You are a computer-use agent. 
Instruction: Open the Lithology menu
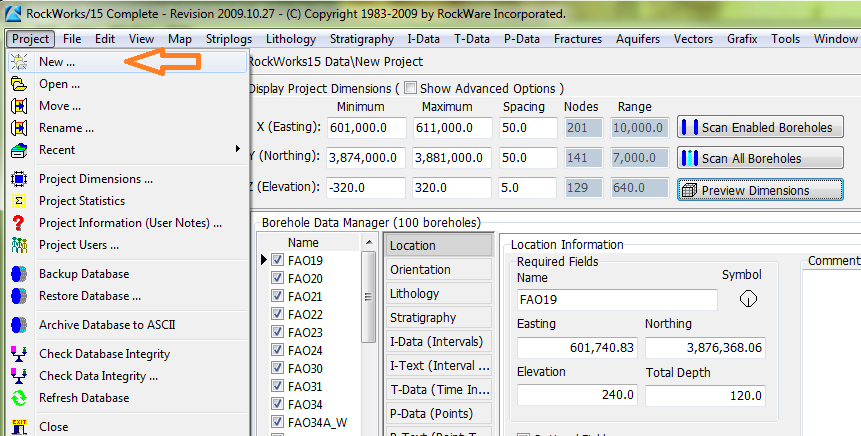point(290,39)
